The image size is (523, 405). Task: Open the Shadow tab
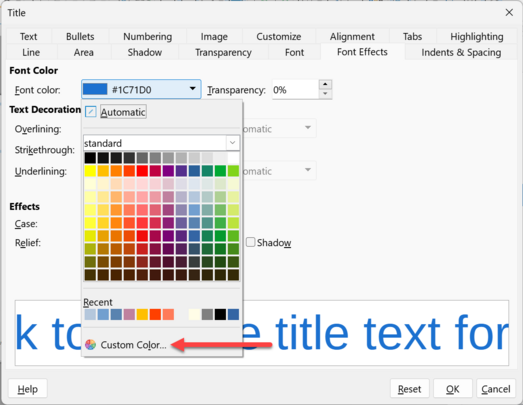tap(145, 52)
